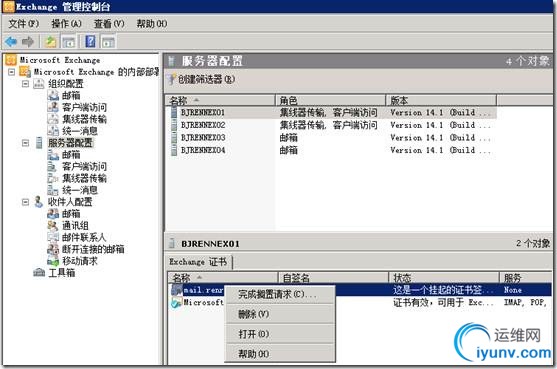Viewport: 557px width, 369px height.
Task: Click the Up one level folder icon
Action: pyautogui.click(x=50, y=42)
